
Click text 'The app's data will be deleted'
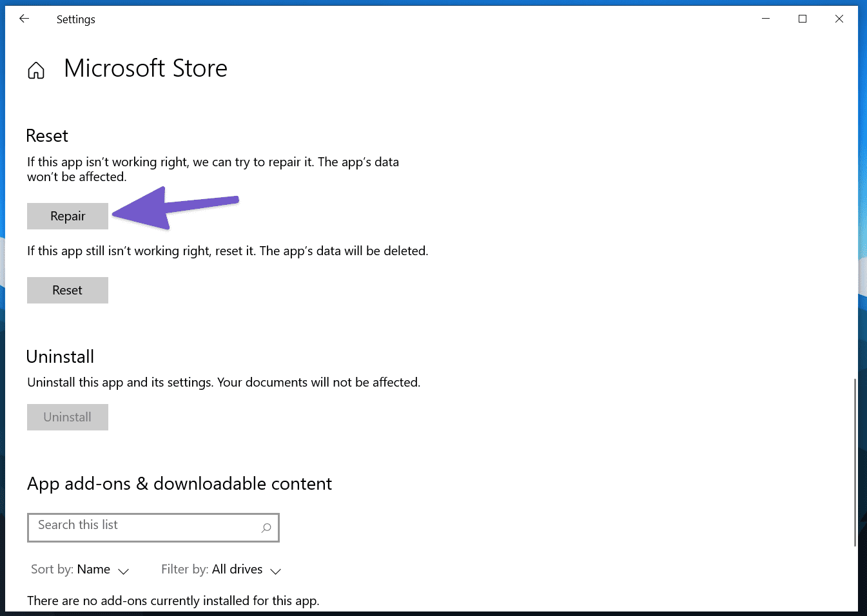coord(344,251)
